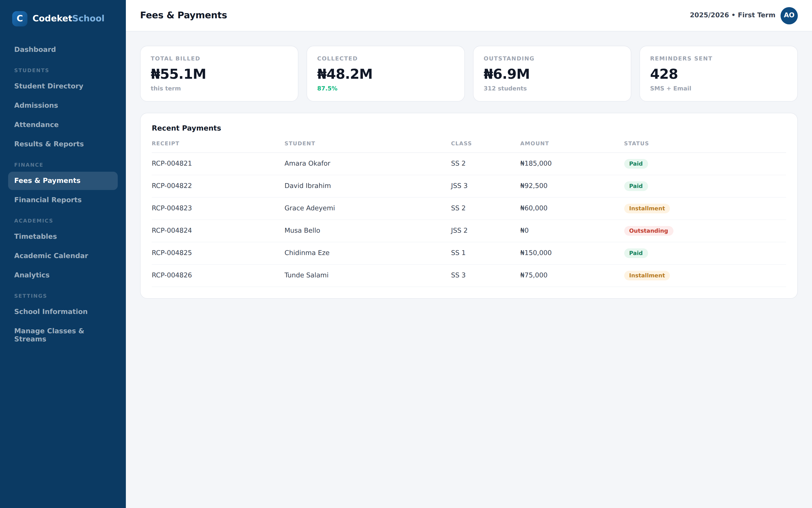Click receipt RCP-004823

pyautogui.click(x=172, y=208)
